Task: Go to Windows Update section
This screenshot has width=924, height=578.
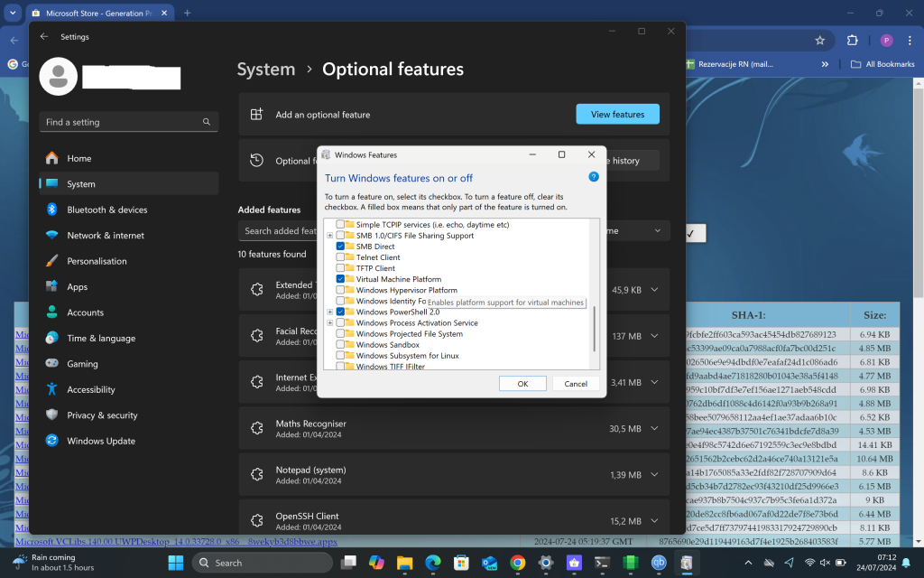Action: click(x=101, y=441)
